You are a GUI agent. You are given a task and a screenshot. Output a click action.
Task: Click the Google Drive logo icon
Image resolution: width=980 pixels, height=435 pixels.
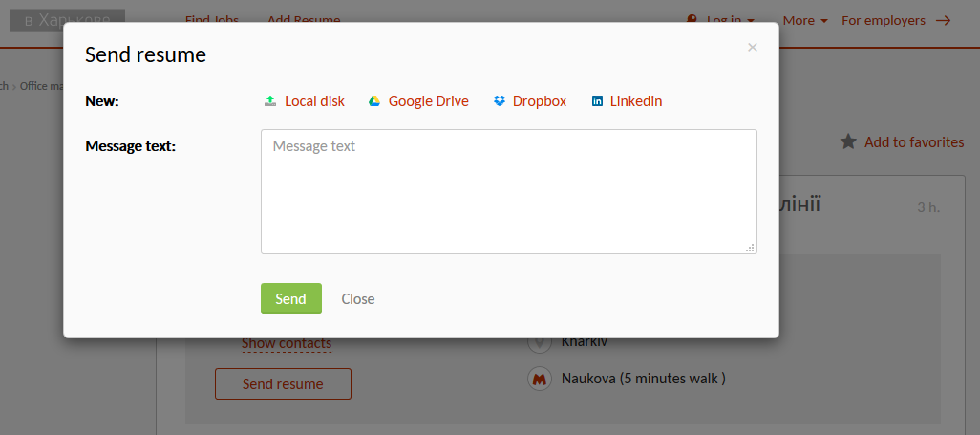click(x=375, y=101)
